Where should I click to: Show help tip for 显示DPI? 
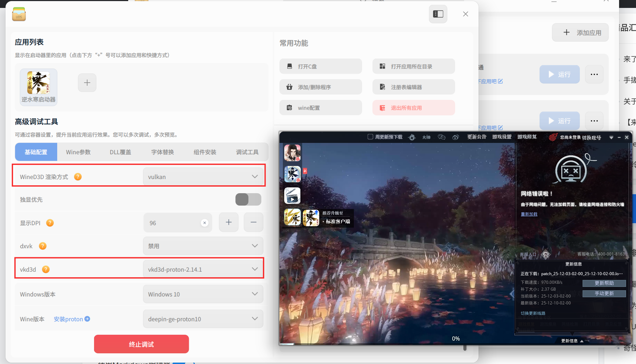click(x=50, y=223)
